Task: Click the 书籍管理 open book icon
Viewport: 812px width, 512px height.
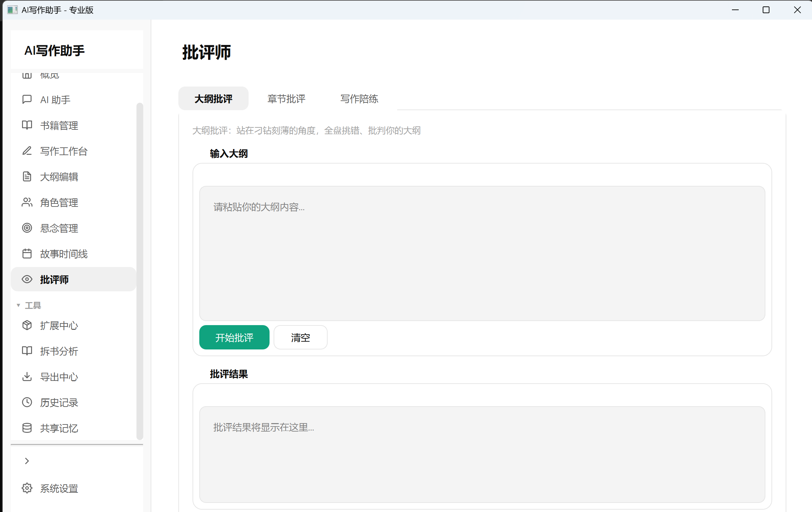Action: pyautogui.click(x=27, y=125)
